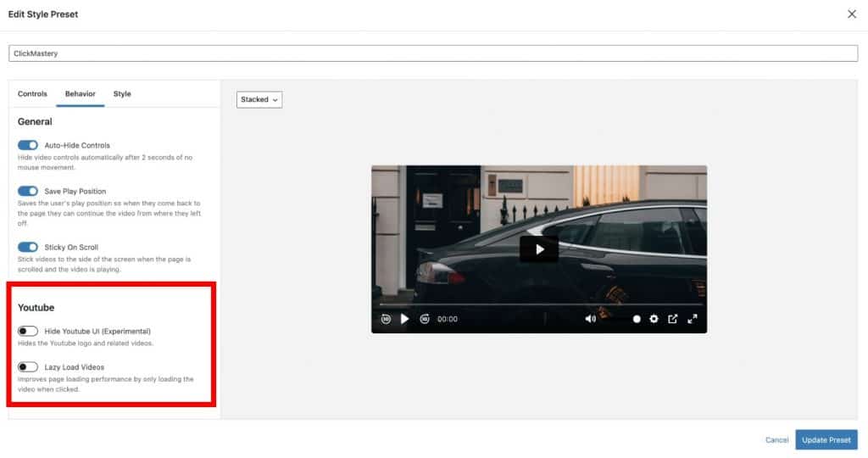Open the Stacked layout dropdown

tap(259, 99)
